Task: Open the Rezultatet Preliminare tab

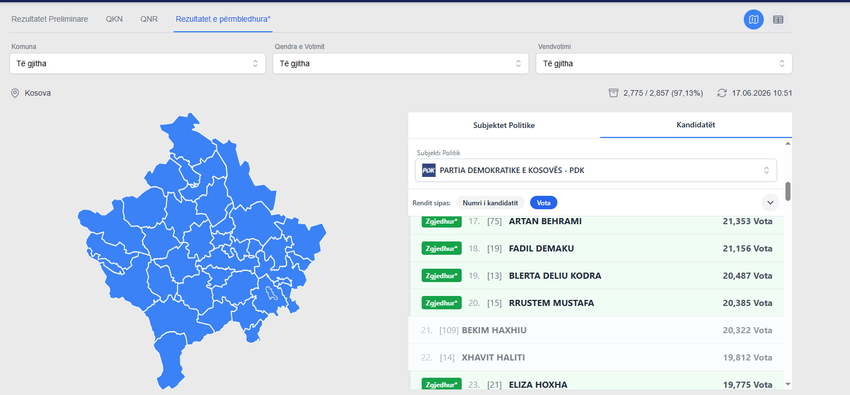Action: pos(49,19)
